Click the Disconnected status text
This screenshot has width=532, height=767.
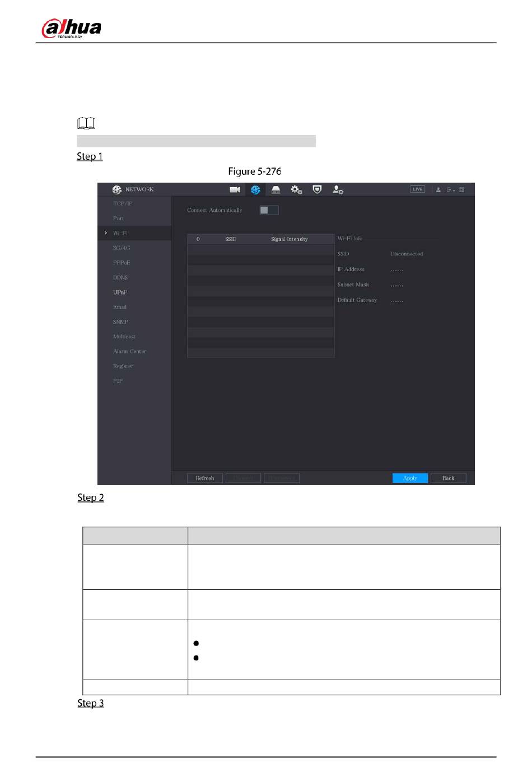[407, 254]
